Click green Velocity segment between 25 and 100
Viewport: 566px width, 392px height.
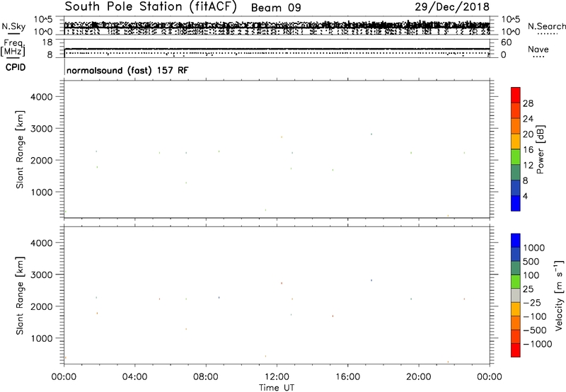(516, 282)
